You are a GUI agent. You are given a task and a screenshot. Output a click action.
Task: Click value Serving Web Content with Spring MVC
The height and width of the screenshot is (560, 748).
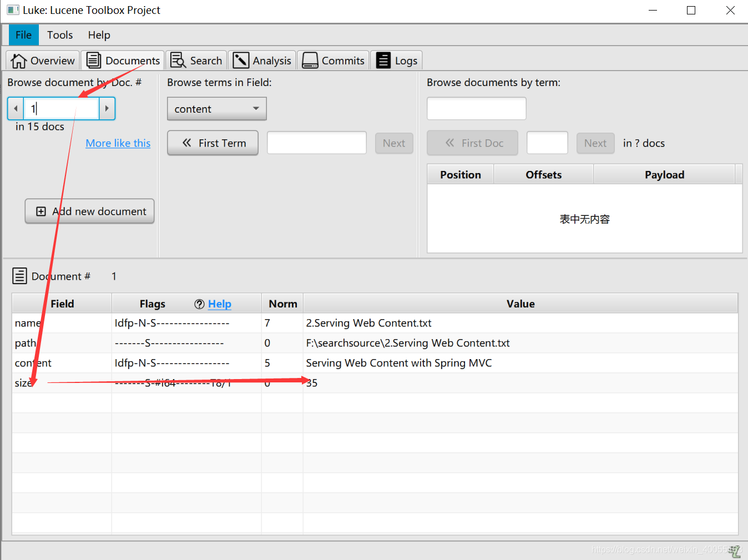point(399,363)
